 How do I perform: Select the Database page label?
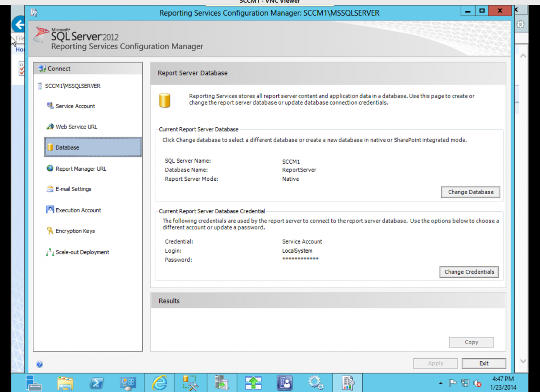click(x=67, y=147)
